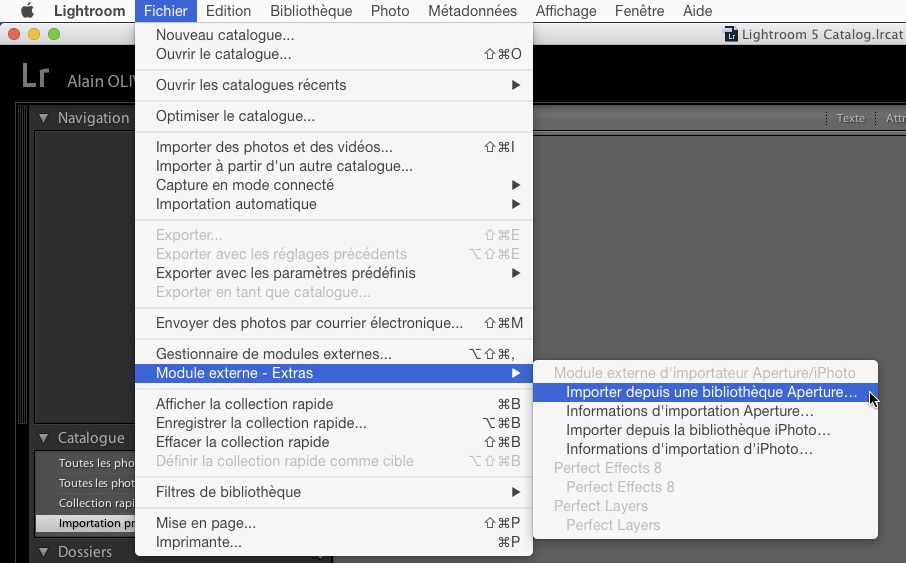906x563 pixels.
Task: Click the Texte filter in library filter bar
Action: (851, 118)
